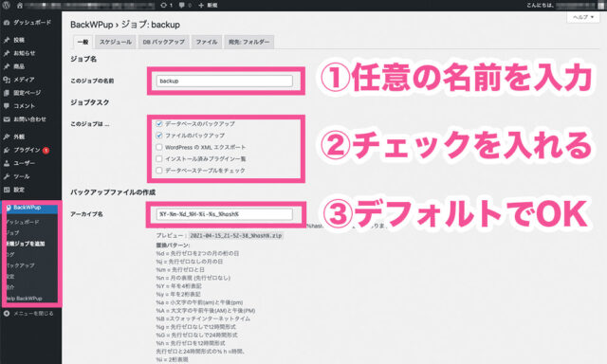
Task: Click the BackWPup › ジョブ: backup page title
Action: pos(125,25)
